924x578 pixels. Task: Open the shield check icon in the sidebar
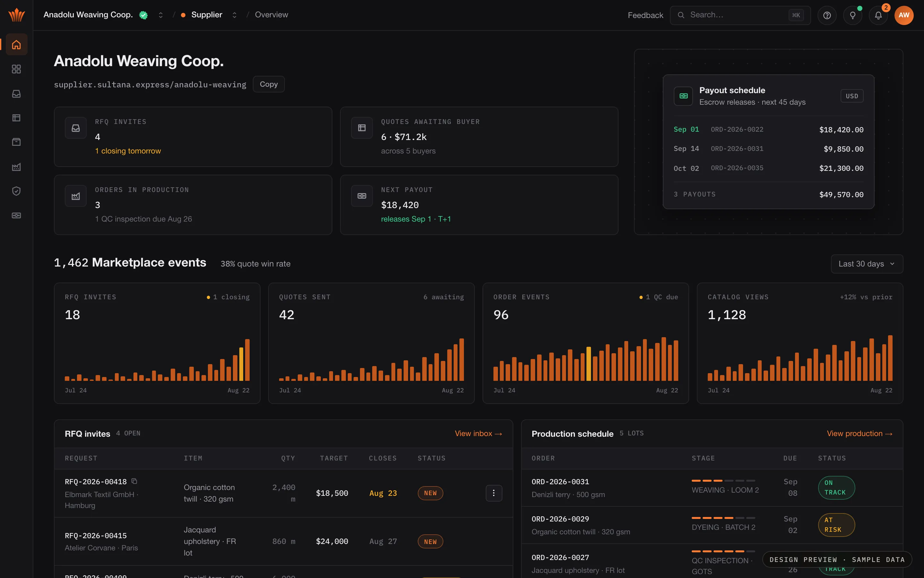tap(16, 191)
